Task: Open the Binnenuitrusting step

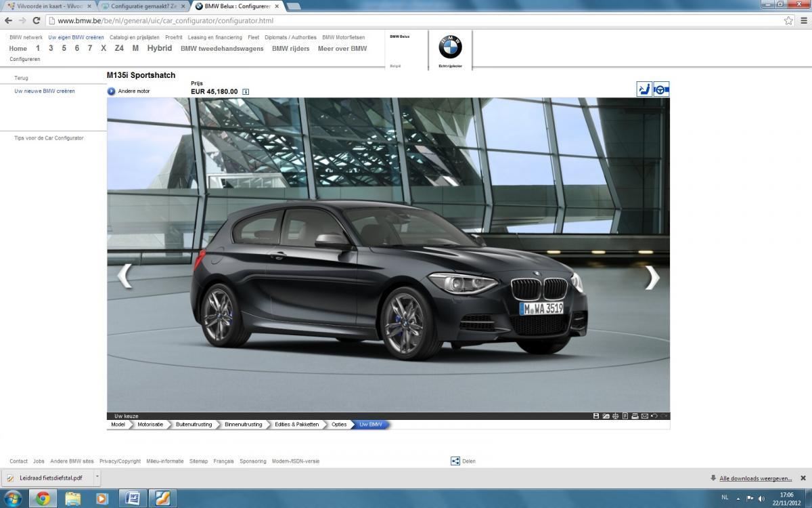Action: point(244,425)
